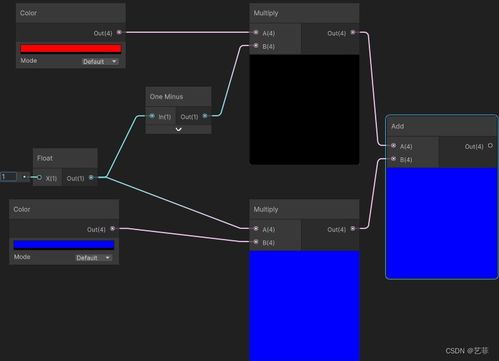Viewport: 499px width, 361px height.
Task: Click the blue preview of the Add node
Action: [442, 223]
